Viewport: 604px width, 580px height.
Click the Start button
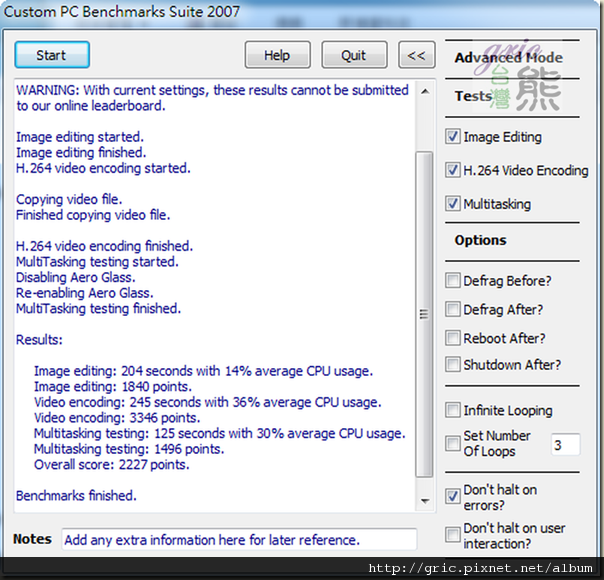[52, 55]
